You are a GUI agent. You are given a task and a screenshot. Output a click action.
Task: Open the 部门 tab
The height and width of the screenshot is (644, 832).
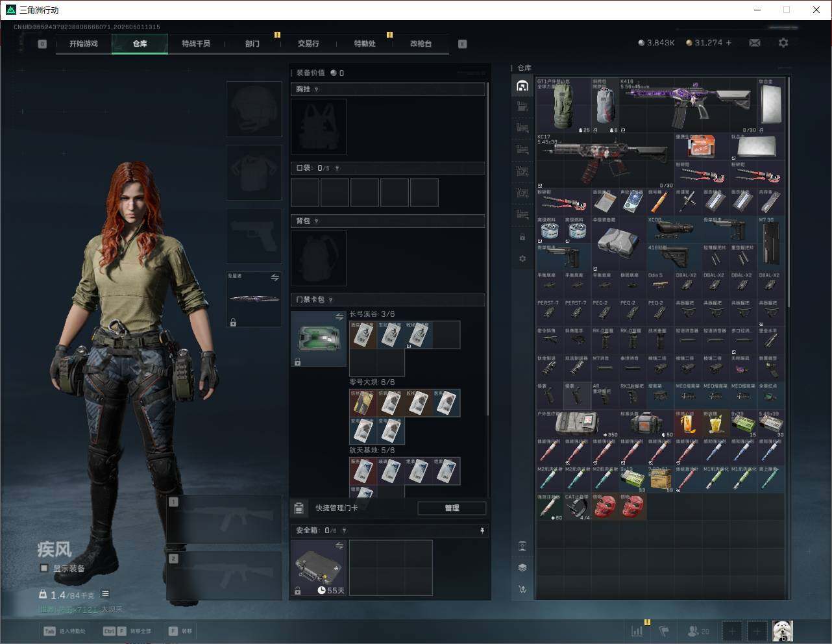252,43
